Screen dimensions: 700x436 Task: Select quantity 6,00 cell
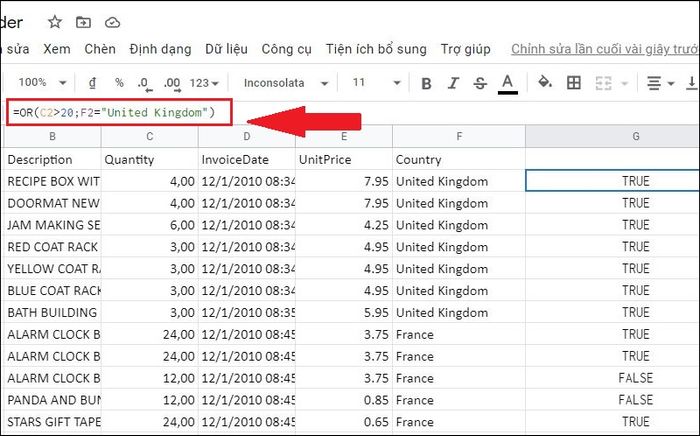pyautogui.click(x=150, y=225)
